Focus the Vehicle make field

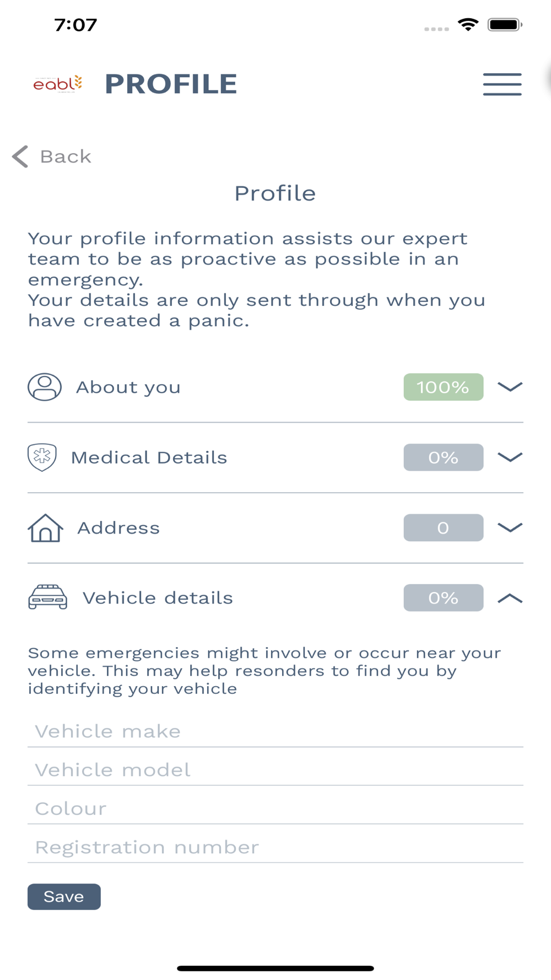point(275,731)
